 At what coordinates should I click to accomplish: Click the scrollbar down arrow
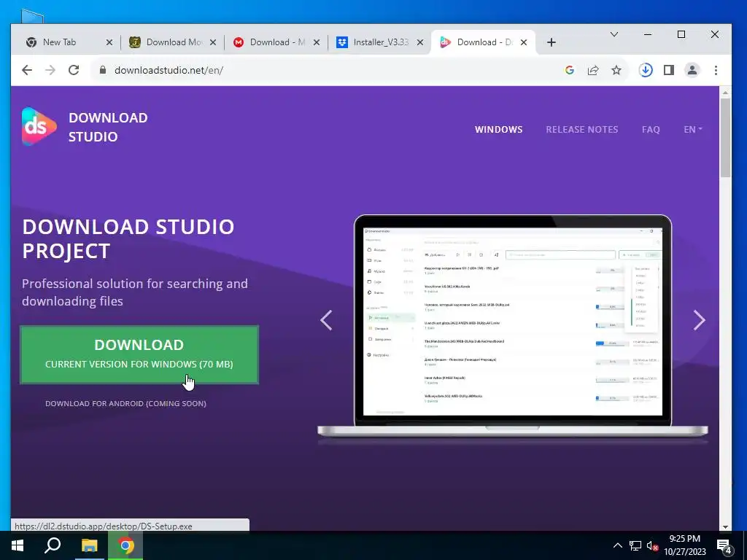point(725,526)
